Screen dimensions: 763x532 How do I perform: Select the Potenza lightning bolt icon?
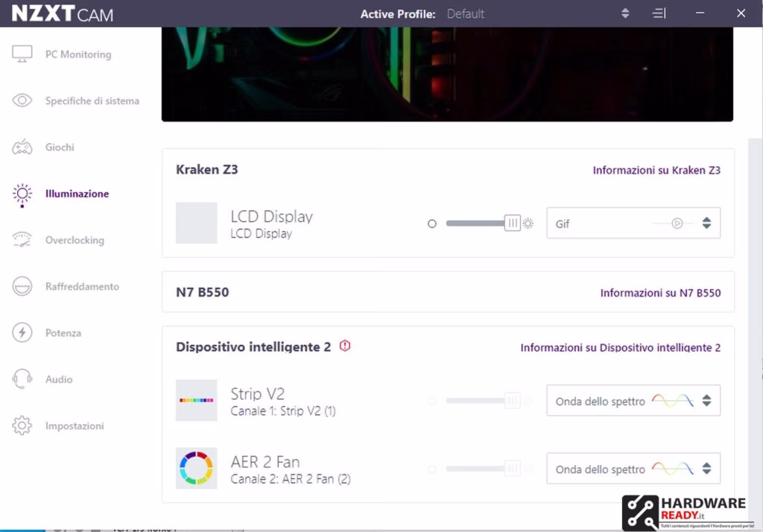pyautogui.click(x=22, y=332)
